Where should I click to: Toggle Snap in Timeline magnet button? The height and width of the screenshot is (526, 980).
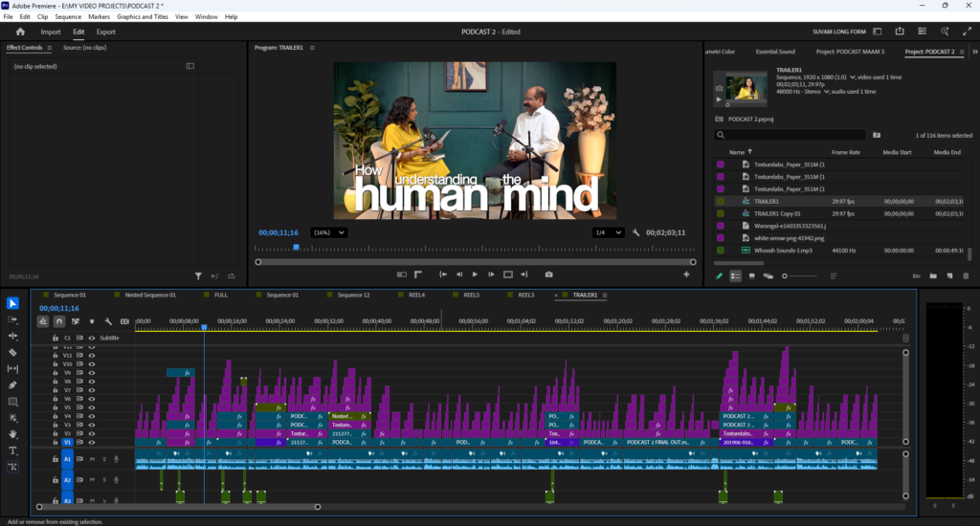58,321
